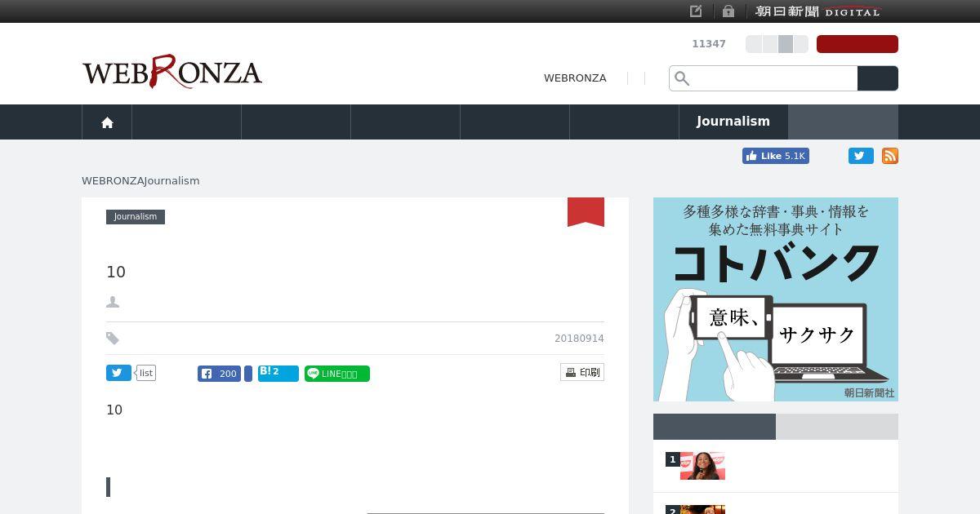The image size is (980, 514).
Task: Click the Hatena B! 2 bookmark button
Action: 278,374
